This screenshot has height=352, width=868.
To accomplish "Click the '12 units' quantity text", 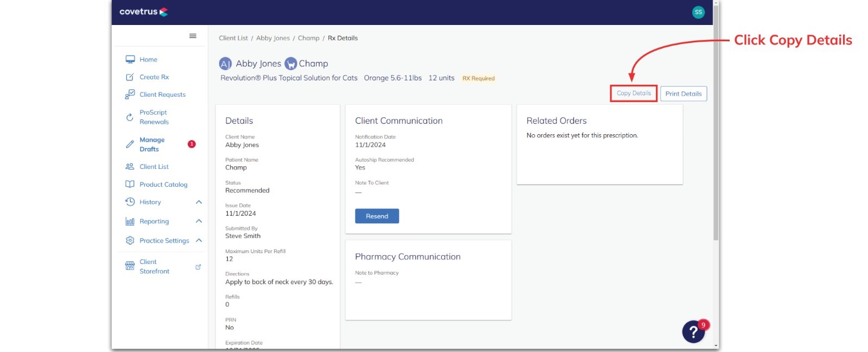I will tap(442, 78).
